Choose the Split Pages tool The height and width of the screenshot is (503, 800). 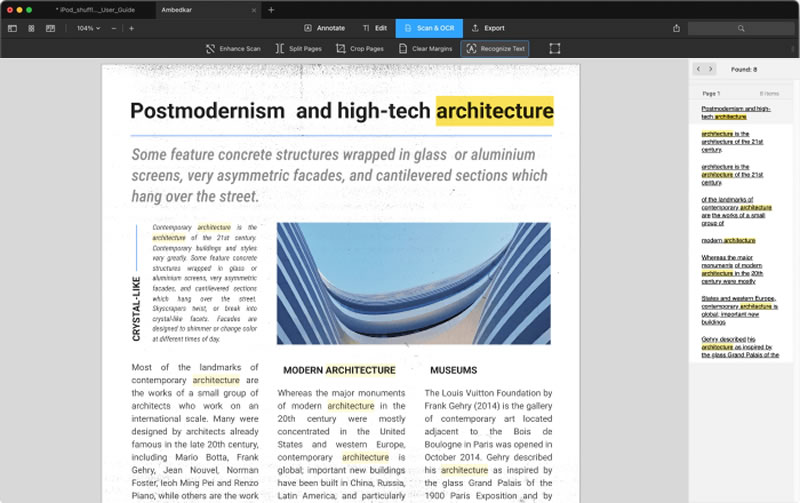(298, 48)
